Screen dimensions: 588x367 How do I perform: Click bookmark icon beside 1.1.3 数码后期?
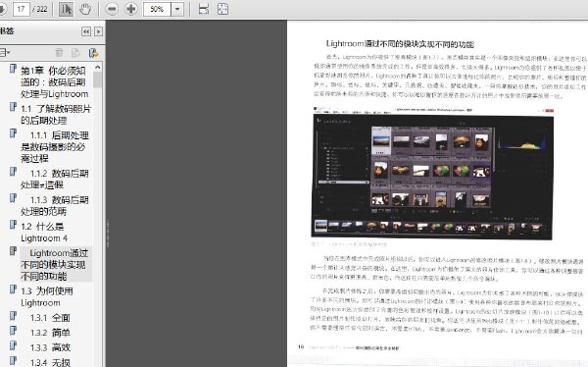click(13, 198)
